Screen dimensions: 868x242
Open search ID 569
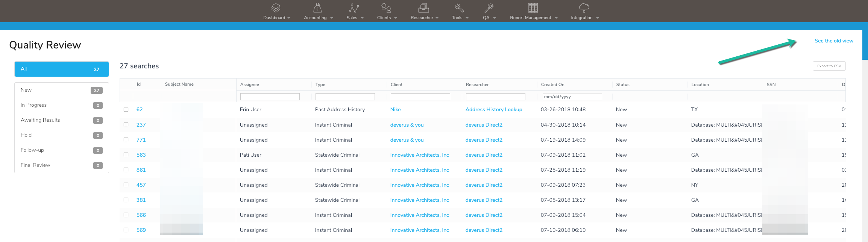(141, 230)
